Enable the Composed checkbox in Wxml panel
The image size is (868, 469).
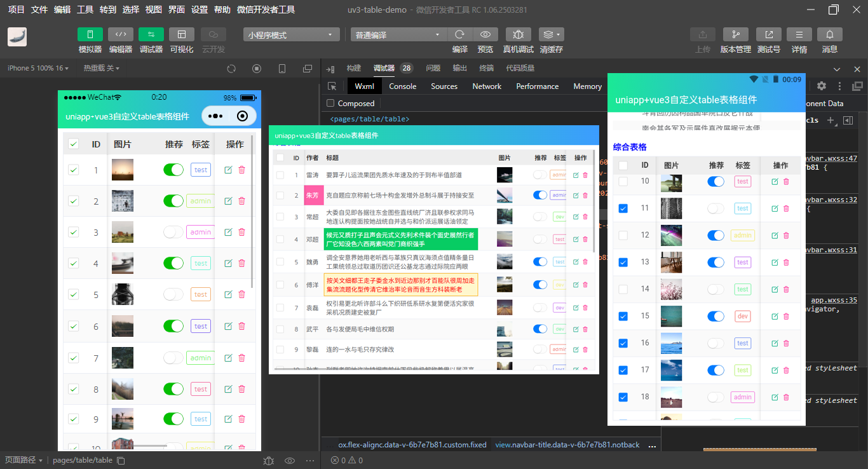[x=330, y=103]
